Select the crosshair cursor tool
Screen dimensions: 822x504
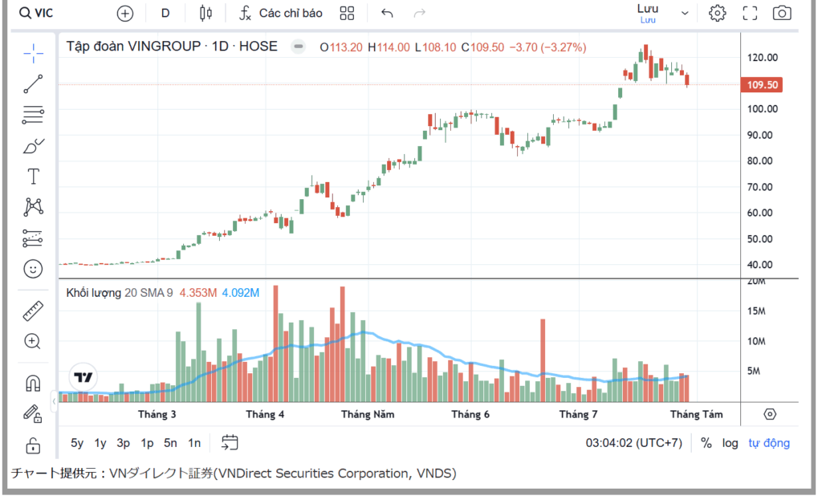[x=33, y=54]
